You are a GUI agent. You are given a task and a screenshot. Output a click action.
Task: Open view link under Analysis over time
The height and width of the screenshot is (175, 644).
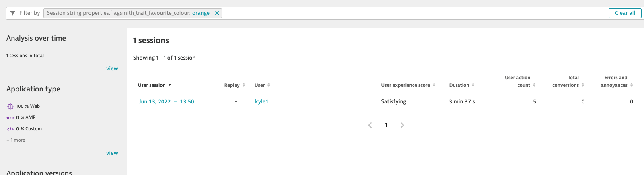112,69
